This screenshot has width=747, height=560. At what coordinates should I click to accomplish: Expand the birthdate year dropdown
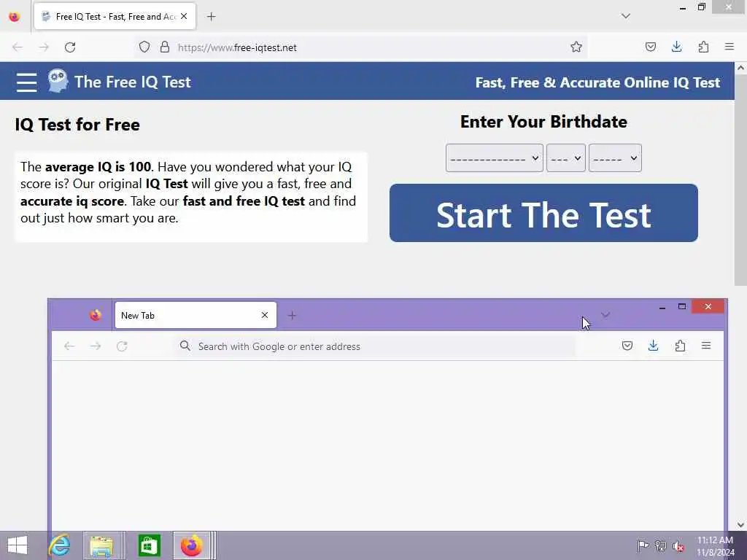click(615, 157)
